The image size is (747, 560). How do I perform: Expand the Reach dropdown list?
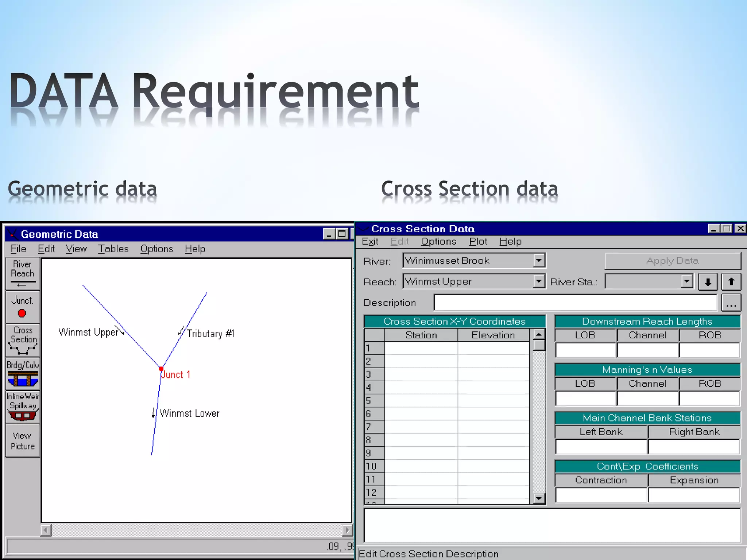[x=539, y=281]
